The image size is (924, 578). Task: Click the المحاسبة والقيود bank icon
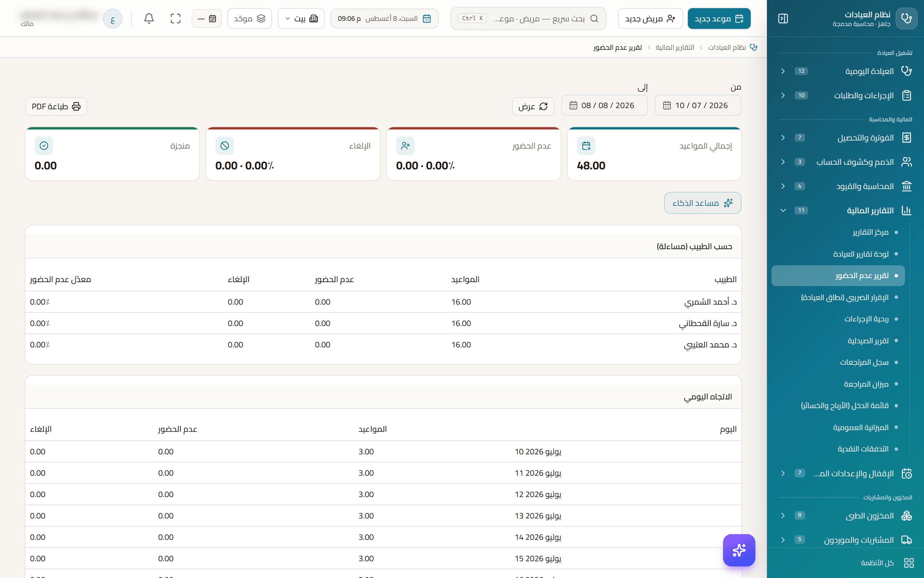click(906, 186)
